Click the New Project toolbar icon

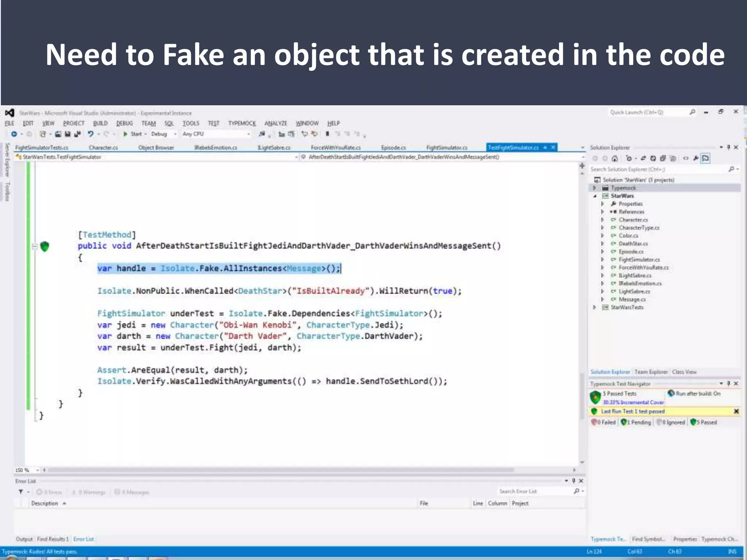point(43,134)
